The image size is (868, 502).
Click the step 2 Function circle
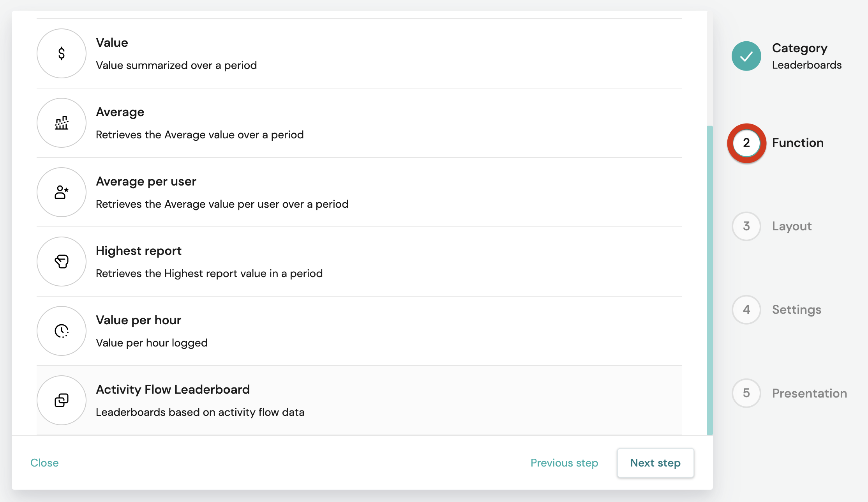pos(746,143)
